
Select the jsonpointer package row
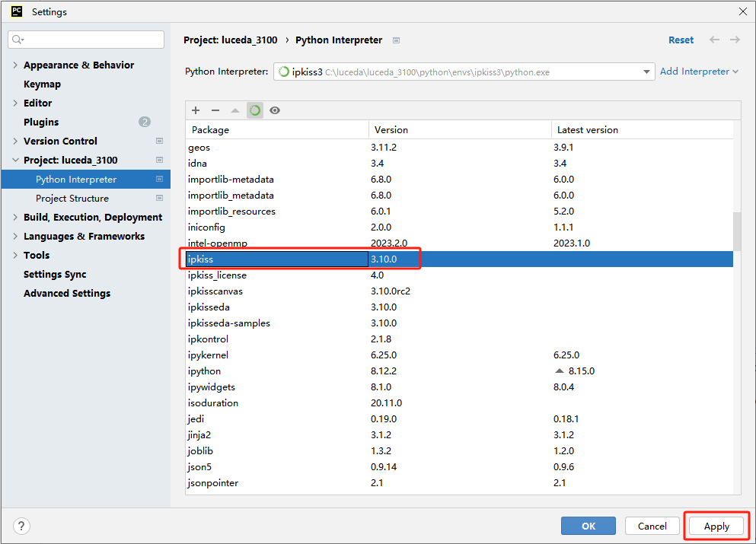(460, 483)
